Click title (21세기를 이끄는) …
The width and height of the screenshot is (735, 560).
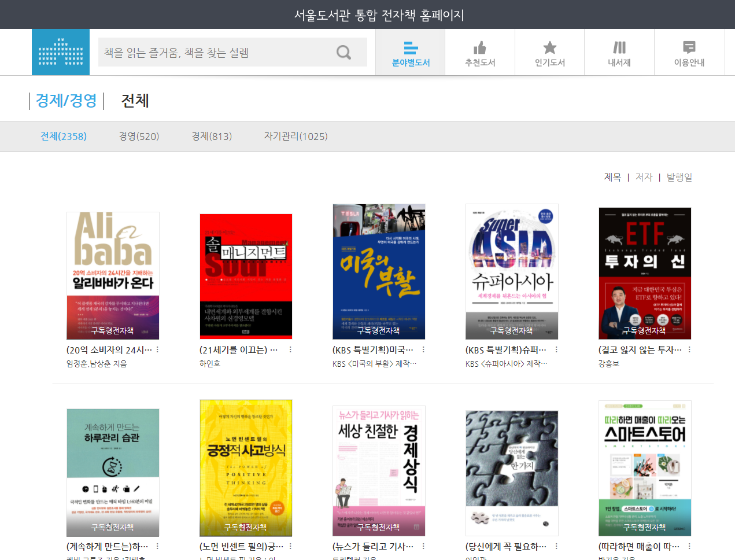(x=239, y=350)
